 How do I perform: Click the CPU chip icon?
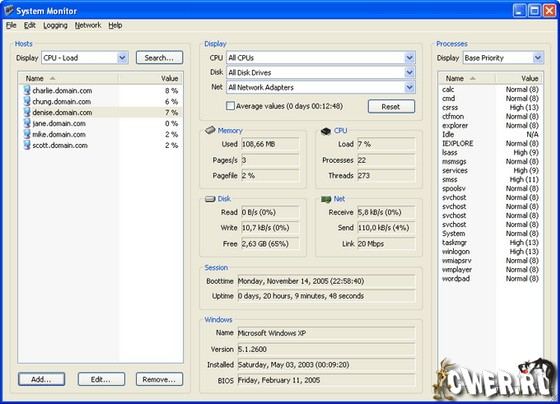pyautogui.click(x=326, y=131)
